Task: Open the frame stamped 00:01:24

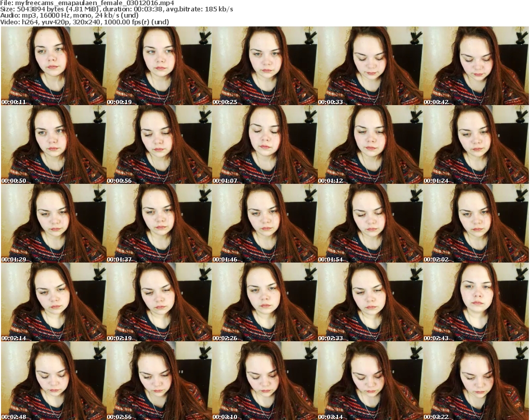Action: pyautogui.click(x=476, y=144)
